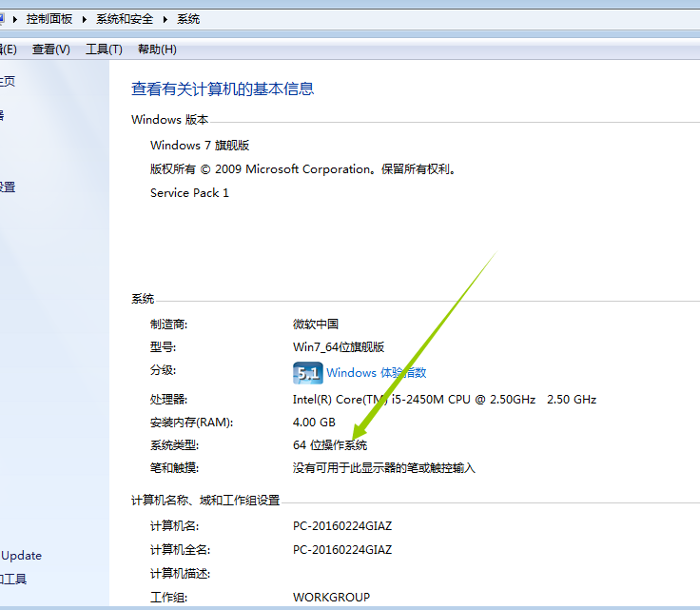Click the 控制面板 breadcrumb segment
This screenshot has height=610, width=700.
[49, 19]
